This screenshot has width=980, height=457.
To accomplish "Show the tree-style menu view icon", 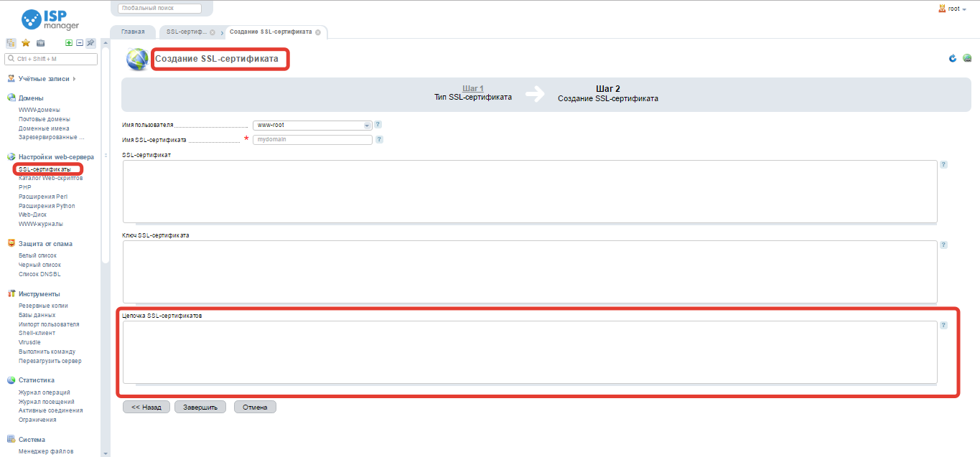I will coord(11,43).
